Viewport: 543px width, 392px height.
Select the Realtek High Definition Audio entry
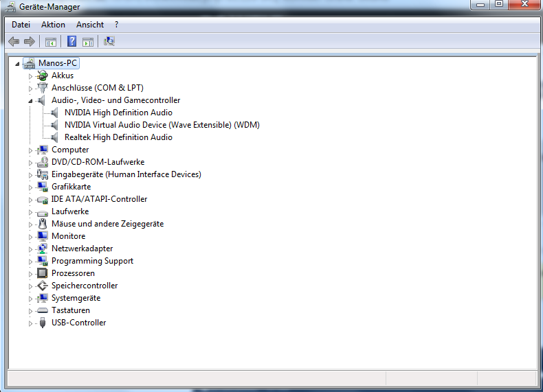click(118, 137)
